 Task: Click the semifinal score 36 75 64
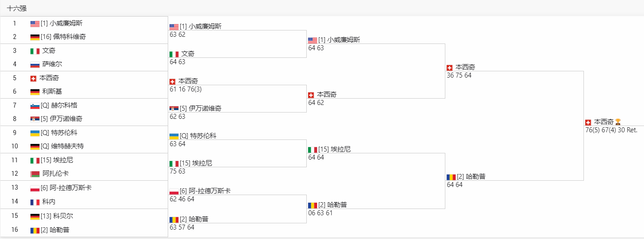point(459,75)
